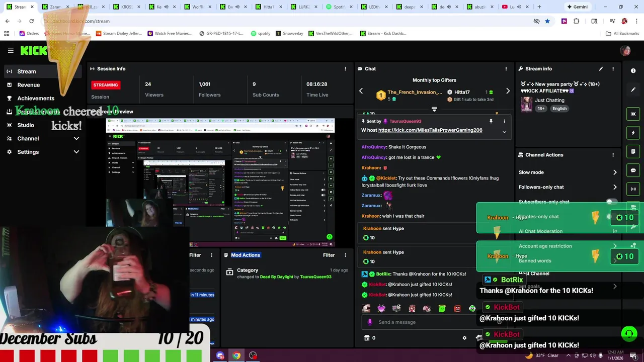This screenshot has height=362, width=644.
Task: Show next Monthly top Gifters page
Action: point(508,91)
